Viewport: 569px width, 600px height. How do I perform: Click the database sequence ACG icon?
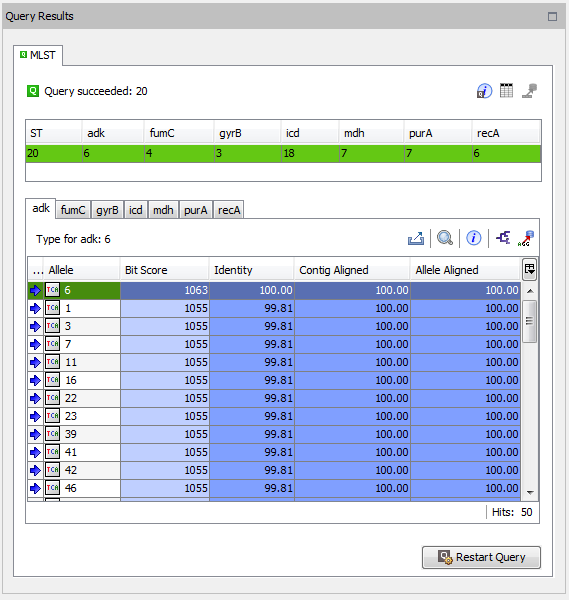pyautogui.click(x=526, y=238)
